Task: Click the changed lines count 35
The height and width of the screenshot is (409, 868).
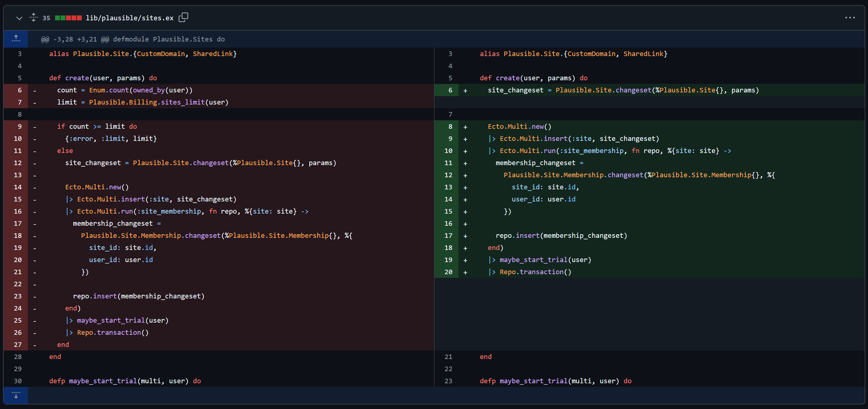Action: tap(47, 18)
